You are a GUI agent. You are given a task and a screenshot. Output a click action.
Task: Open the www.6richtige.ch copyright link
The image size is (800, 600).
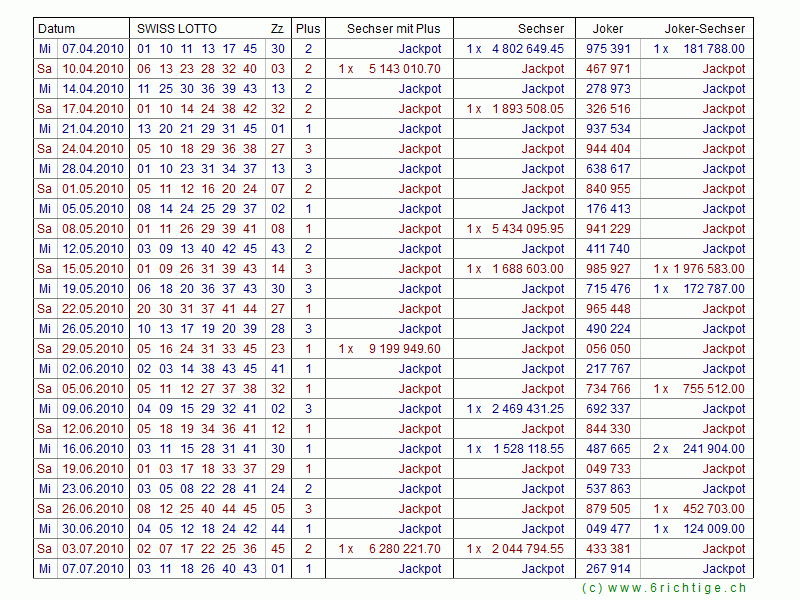tap(664, 589)
